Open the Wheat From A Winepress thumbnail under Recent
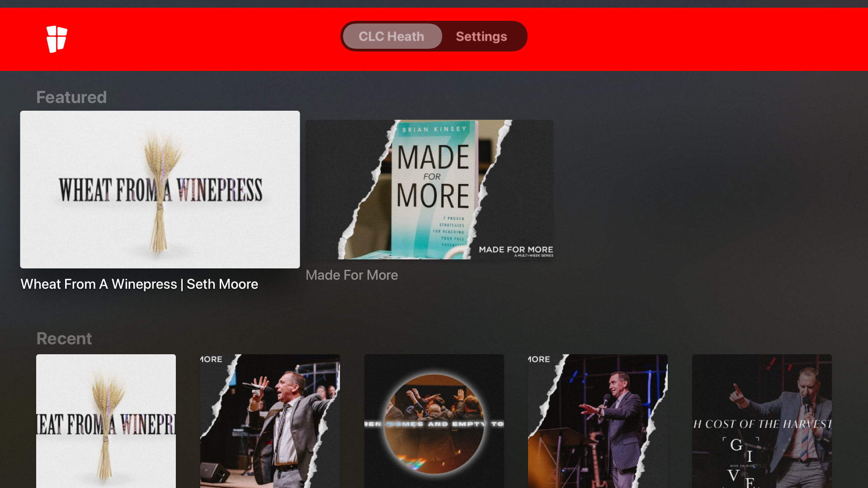Image resolution: width=868 pixels, height=488 pixels. [x=106, y=421]
